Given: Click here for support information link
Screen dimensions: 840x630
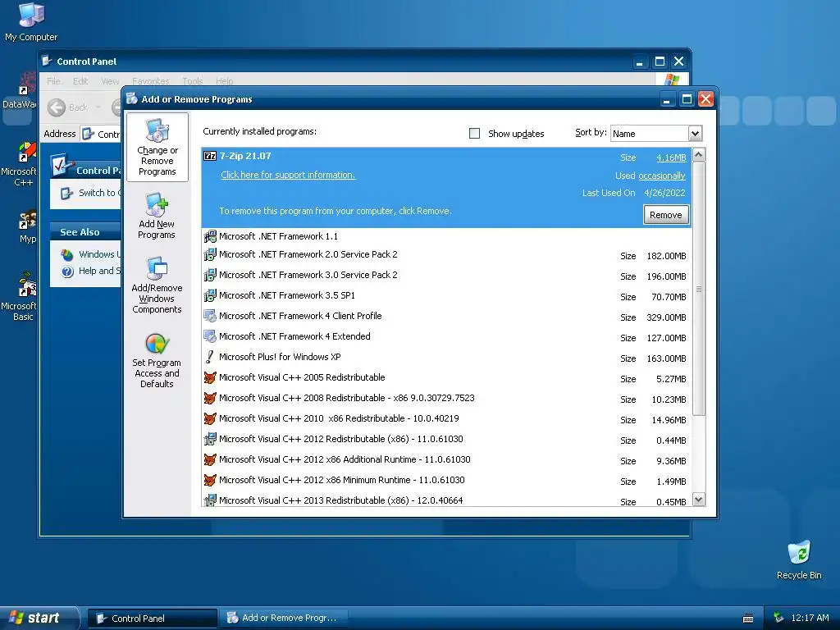Looking at the screenshot, I should point(288,176).
